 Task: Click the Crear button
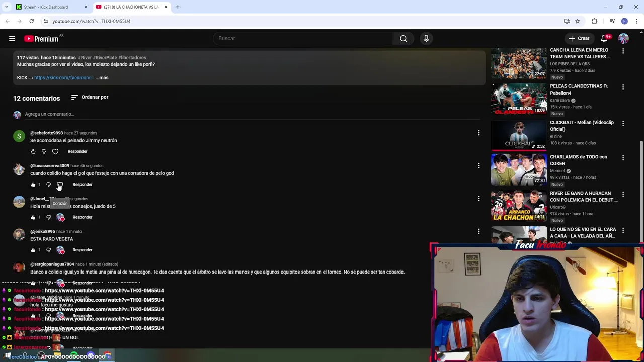(579, 39)
